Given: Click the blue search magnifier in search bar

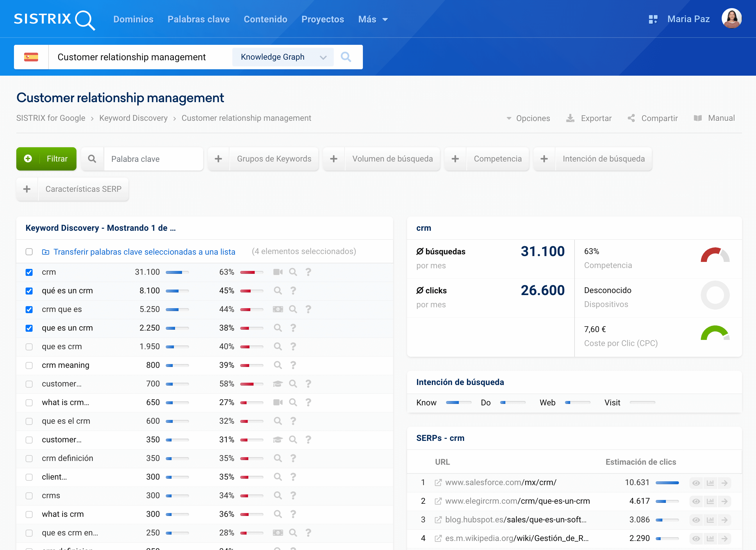Looking at the screenshot, I should 346,57.
